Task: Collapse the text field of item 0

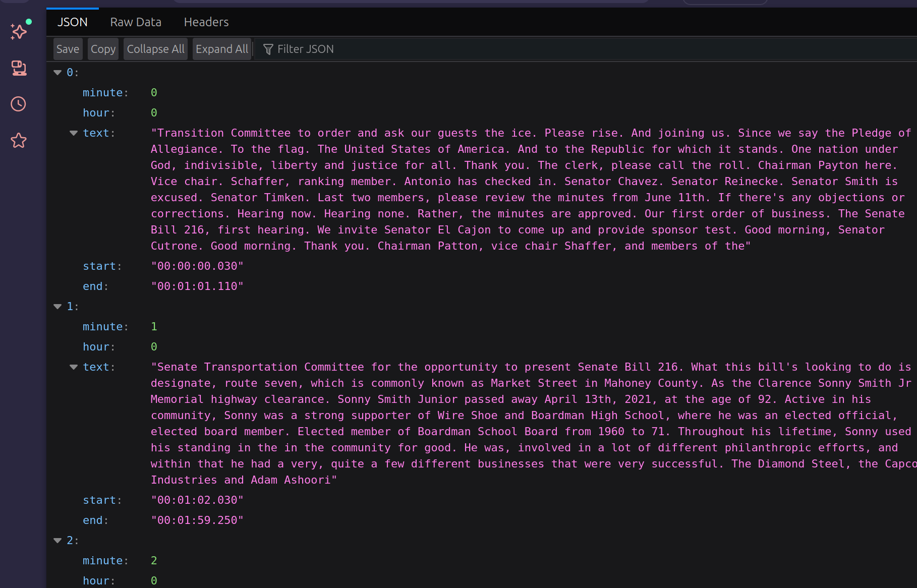Action: tap(74, 133)
